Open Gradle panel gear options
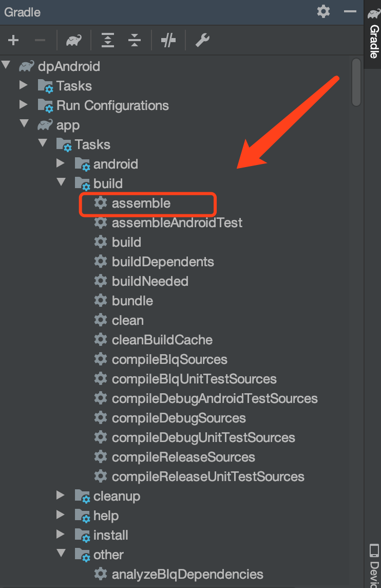 [x=323, y=11]
